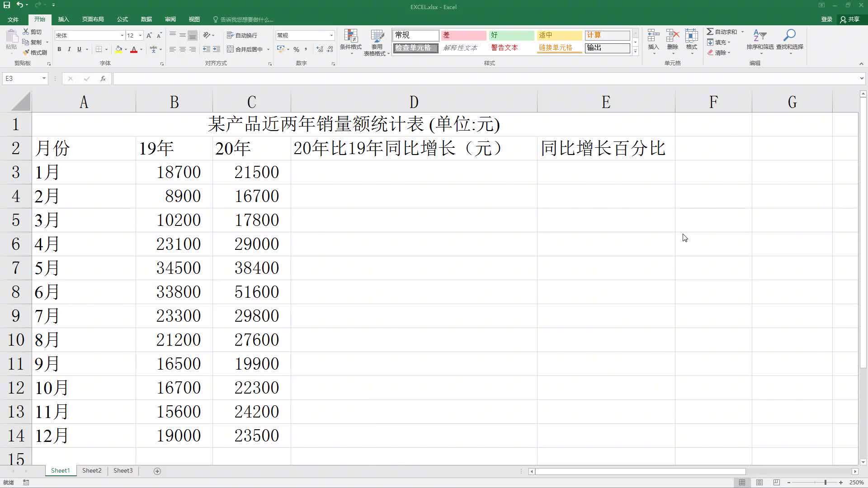Click the Comma Style icon
The width and height of the screenshot is (868, 488).
[307, 50]
